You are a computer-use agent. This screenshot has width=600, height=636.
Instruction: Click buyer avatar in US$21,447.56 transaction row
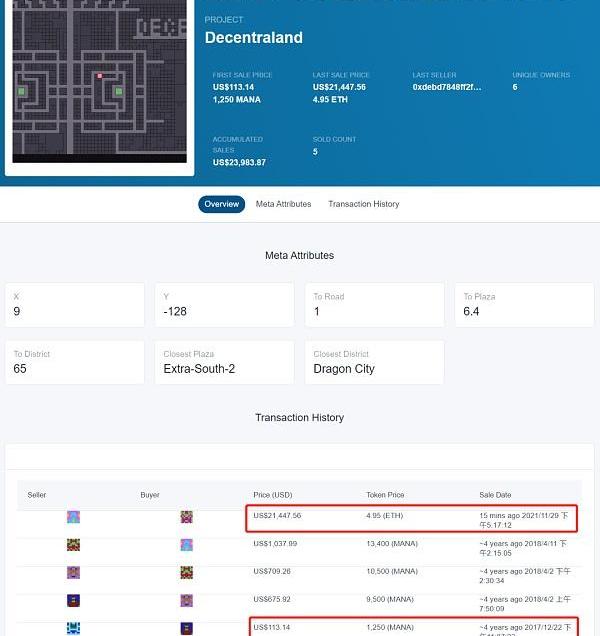[186, 517]
